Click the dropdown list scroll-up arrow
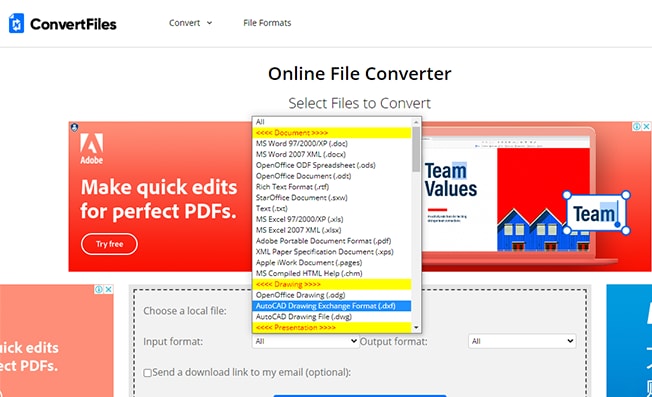 click(x=416, y=122)
